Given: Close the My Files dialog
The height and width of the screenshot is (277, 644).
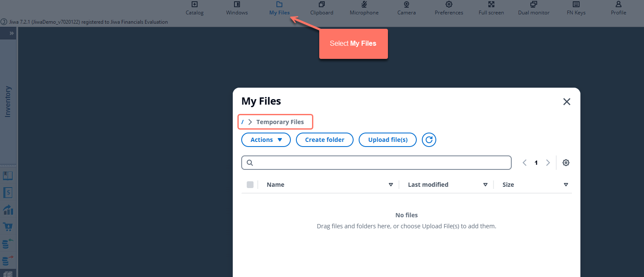Looking at the screenshot, I should (x=567, y=102).
